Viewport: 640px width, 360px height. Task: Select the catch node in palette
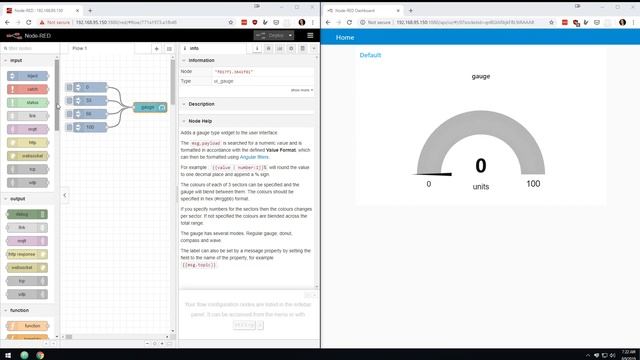click(x=28, y=89)
